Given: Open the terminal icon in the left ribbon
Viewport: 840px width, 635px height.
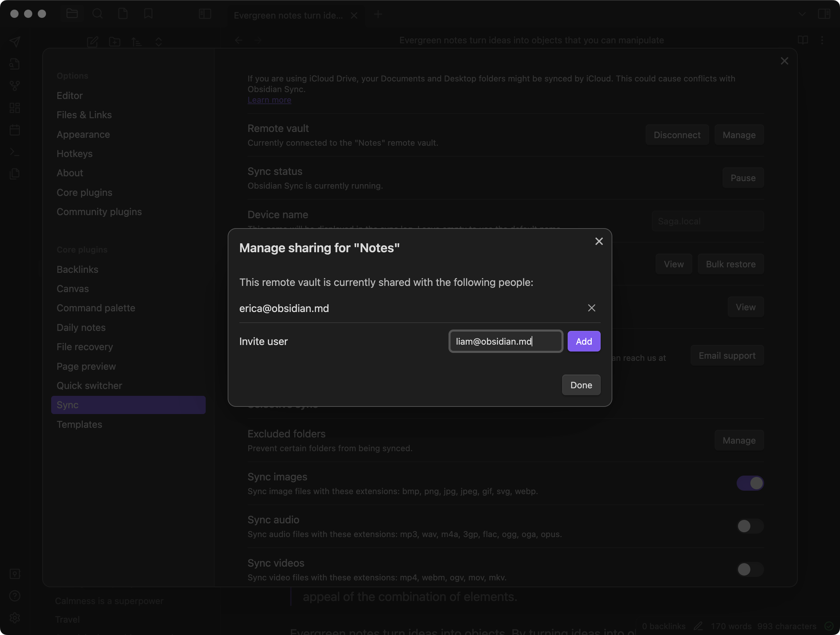Looking at the screenshot, I should (x=15, y=152).
